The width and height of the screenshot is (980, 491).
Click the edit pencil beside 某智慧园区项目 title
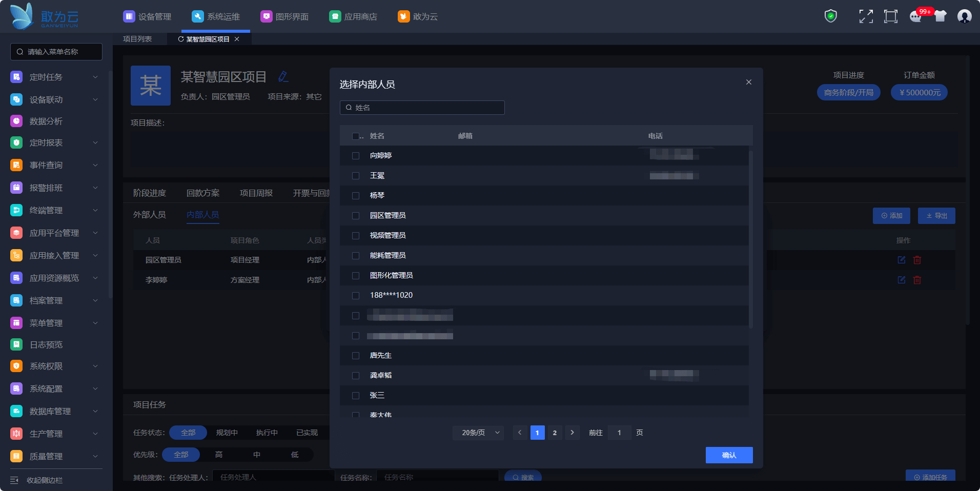pos(283,77)
